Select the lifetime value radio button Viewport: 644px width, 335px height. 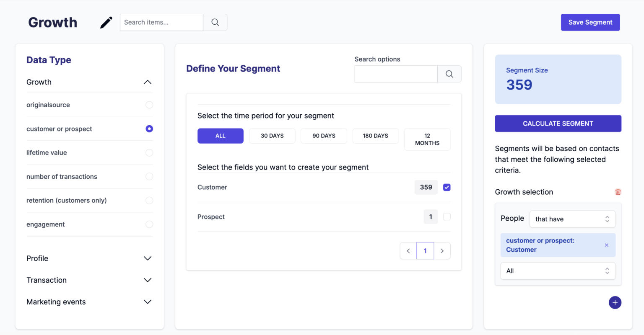(x=149, y=152)
